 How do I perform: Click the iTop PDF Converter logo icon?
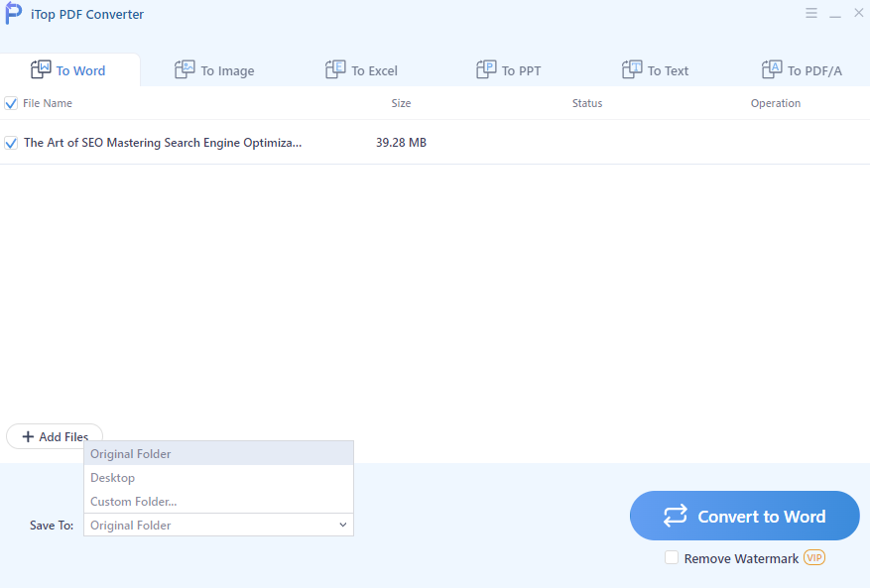point(13,14)
